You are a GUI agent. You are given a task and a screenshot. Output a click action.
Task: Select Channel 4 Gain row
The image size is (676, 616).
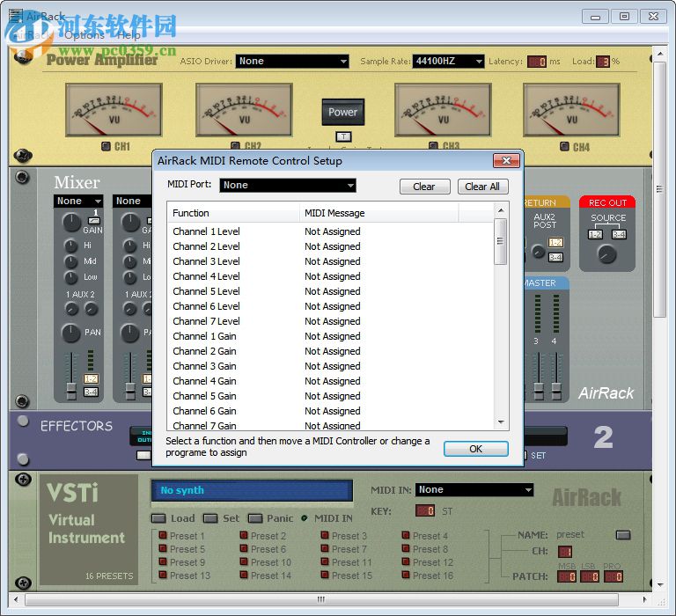pos(330,381)
